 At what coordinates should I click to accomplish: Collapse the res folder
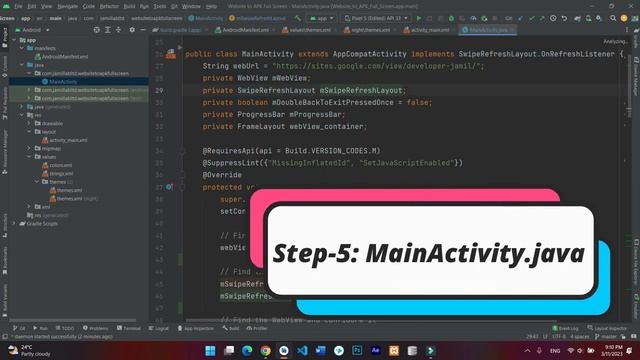tap(22, 115)
